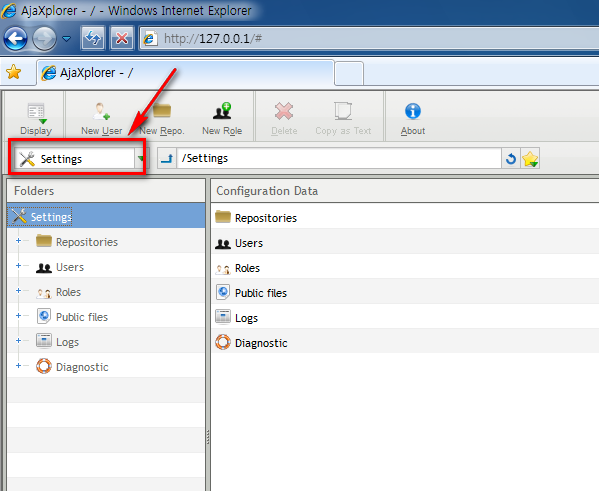Open bookmarks star next to path bar
Screen dimensions: 599x491
click(x=530, y=159)
